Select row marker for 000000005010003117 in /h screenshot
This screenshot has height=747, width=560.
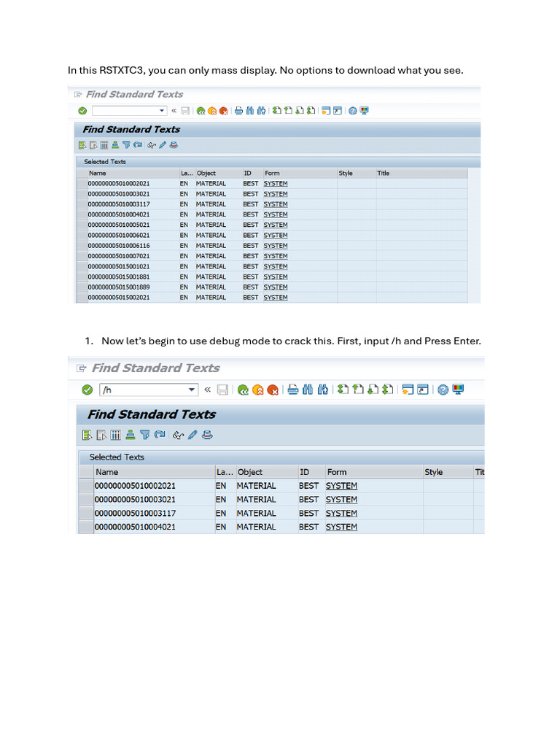point(86,514)
